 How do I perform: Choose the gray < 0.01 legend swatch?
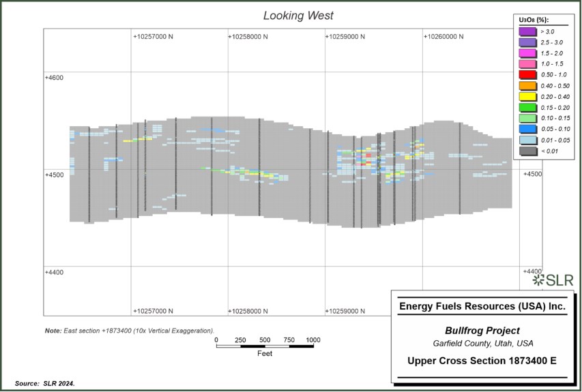527,151
